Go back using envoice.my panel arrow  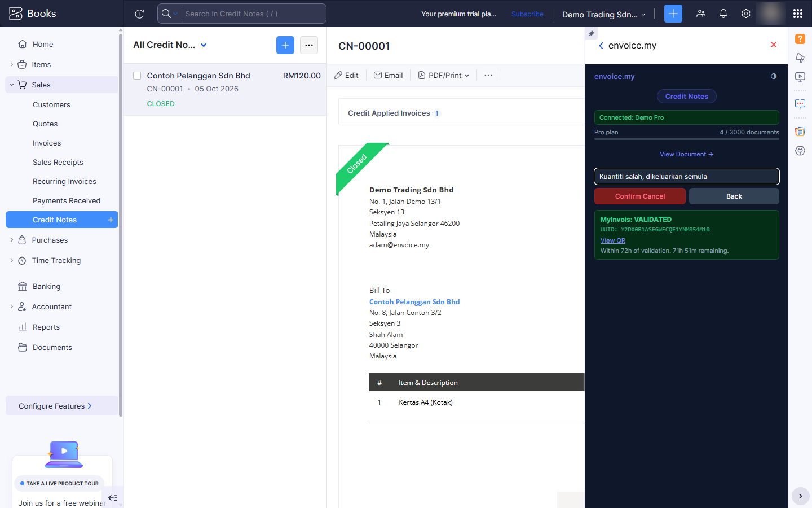coord(601,46)
